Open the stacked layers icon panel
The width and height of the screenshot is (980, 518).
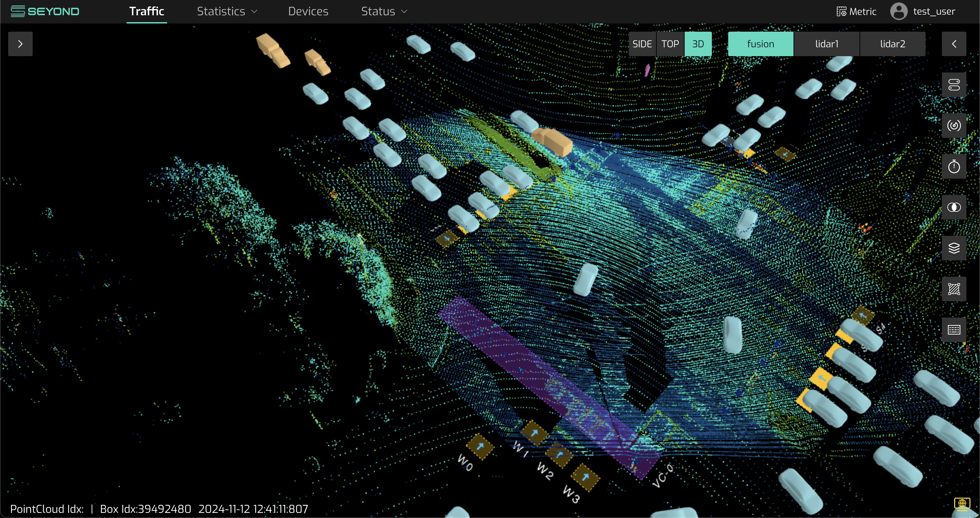[x=953, y=248]
